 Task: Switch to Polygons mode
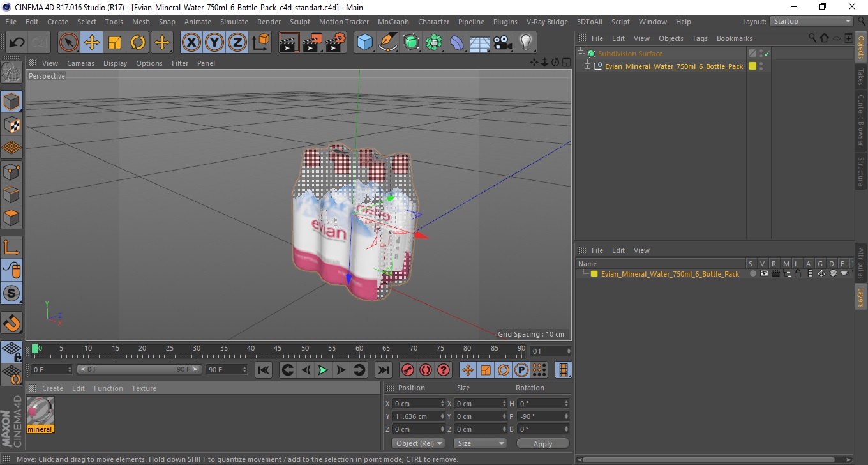pos(11,218)
